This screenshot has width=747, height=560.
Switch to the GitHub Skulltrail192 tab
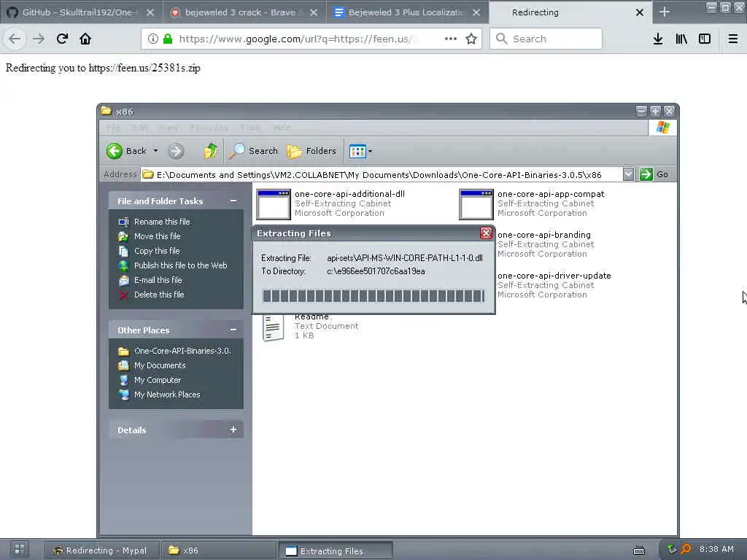point(80,12)
